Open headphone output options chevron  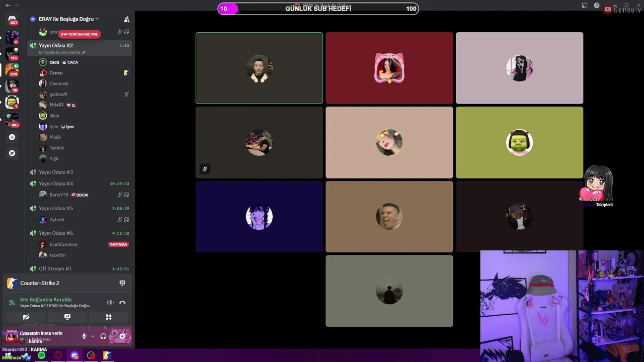click(111, 336)
